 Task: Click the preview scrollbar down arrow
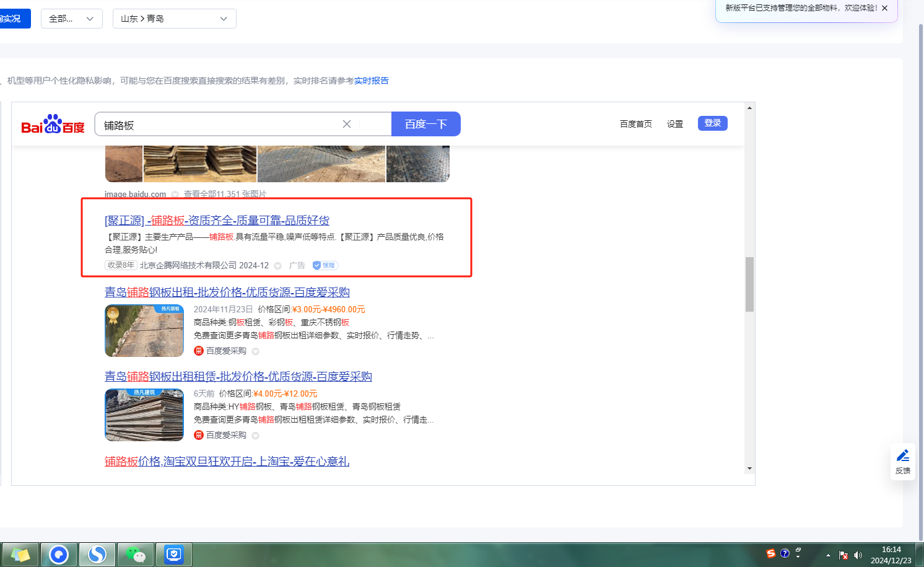pyautogui.click(x=749, y=468)
